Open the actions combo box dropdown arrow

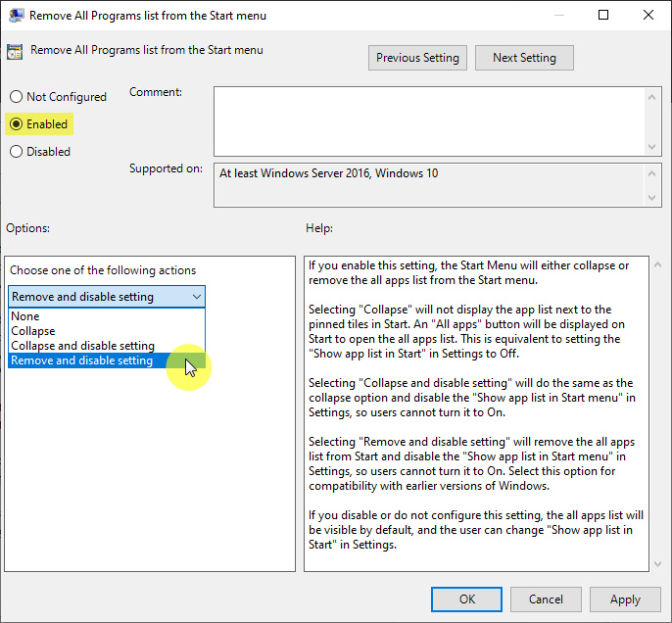(x=197, y=297)
